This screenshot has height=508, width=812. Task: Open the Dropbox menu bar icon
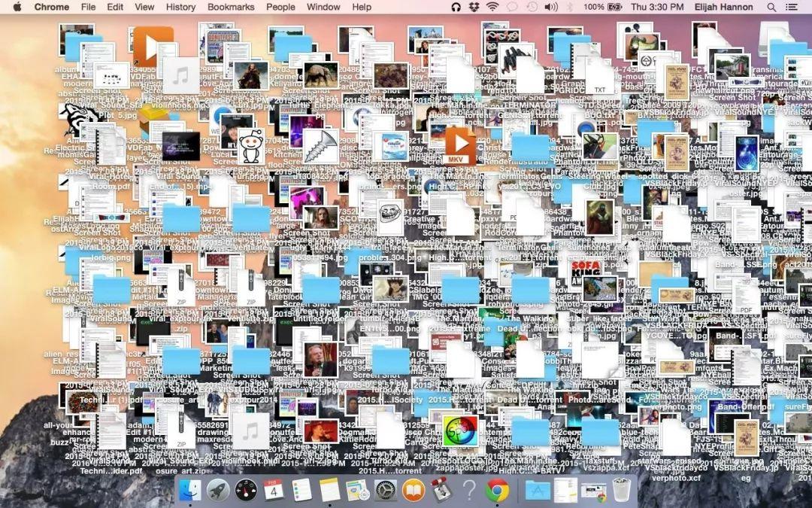(x=474, y=7)
